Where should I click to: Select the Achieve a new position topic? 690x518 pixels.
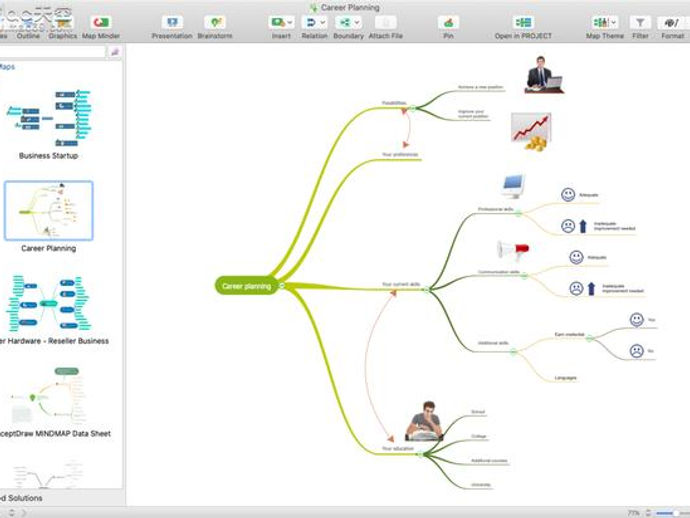tap(480, 87)
